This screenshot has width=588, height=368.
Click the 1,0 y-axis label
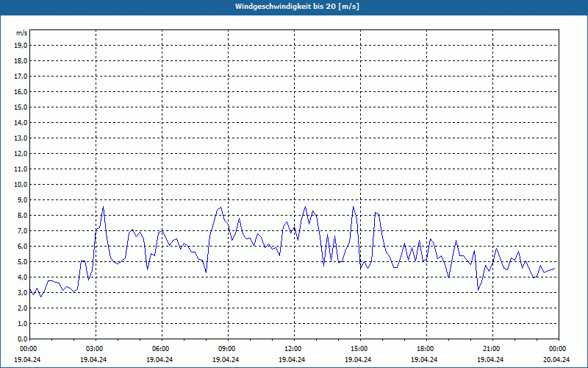(23, 323)
